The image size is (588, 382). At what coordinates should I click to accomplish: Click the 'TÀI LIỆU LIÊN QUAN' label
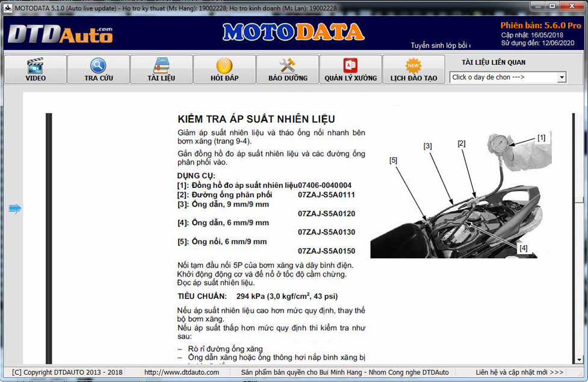pyautogui.click(x=494, y=62)
